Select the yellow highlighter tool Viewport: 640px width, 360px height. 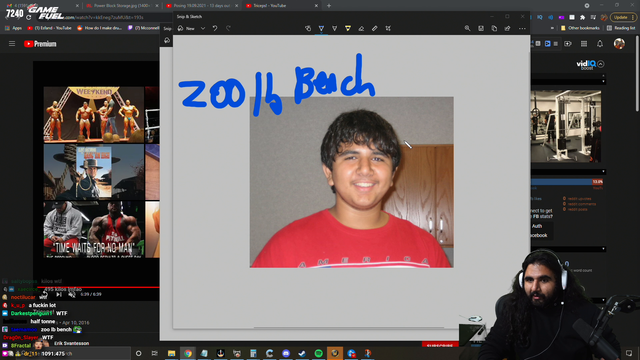[x=348, y=29]
